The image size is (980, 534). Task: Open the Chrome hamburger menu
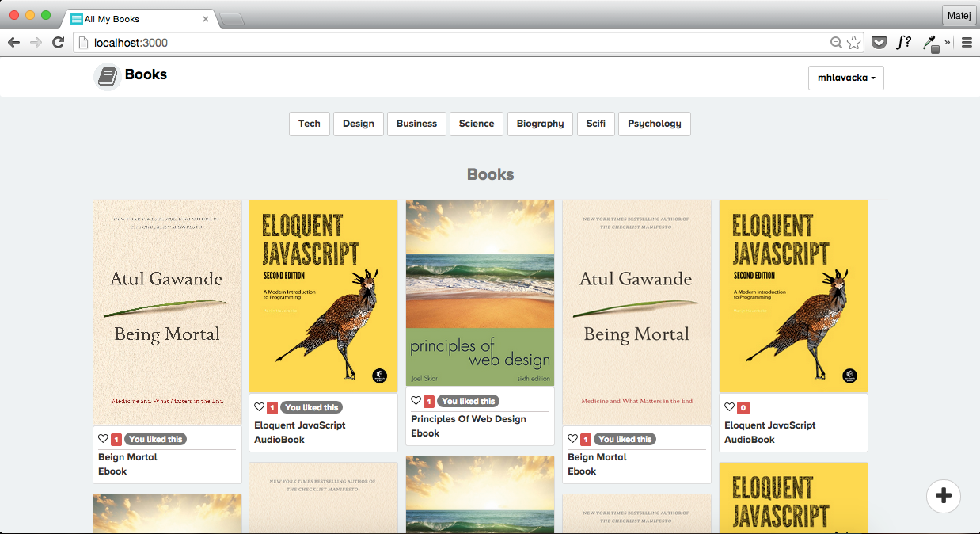point(967,43)
